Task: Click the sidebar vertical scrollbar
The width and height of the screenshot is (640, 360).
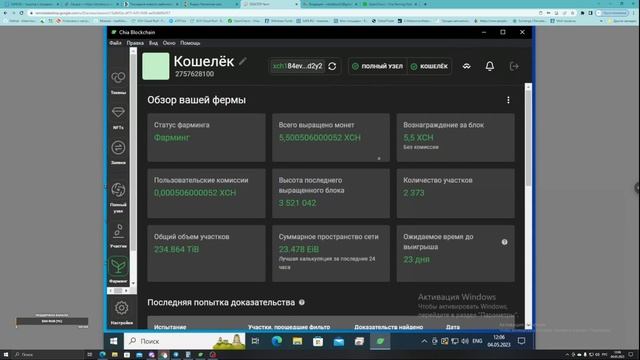Action: tap(133, 153)
